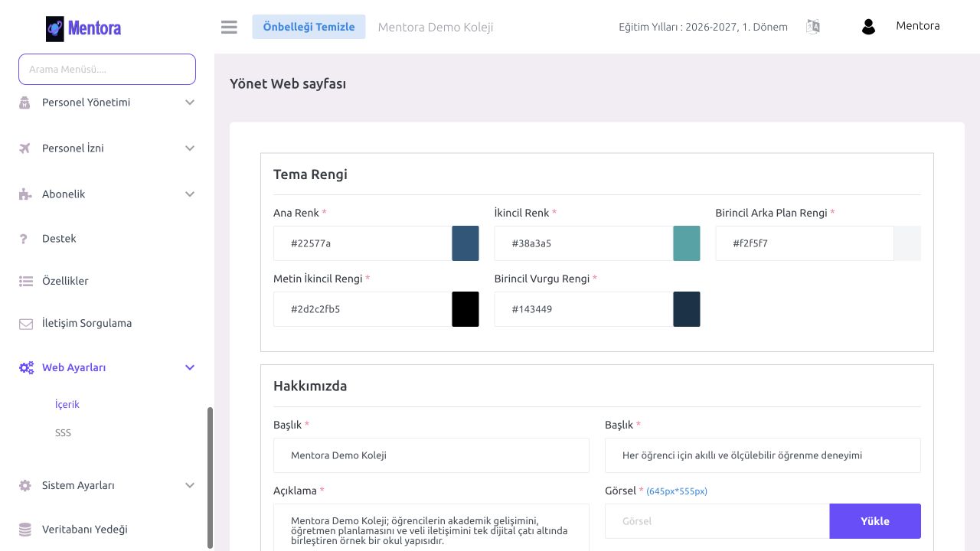The image size is (980, 551).
Task: Click the #143449 accent color input
Action: click(x=584, y=309)
